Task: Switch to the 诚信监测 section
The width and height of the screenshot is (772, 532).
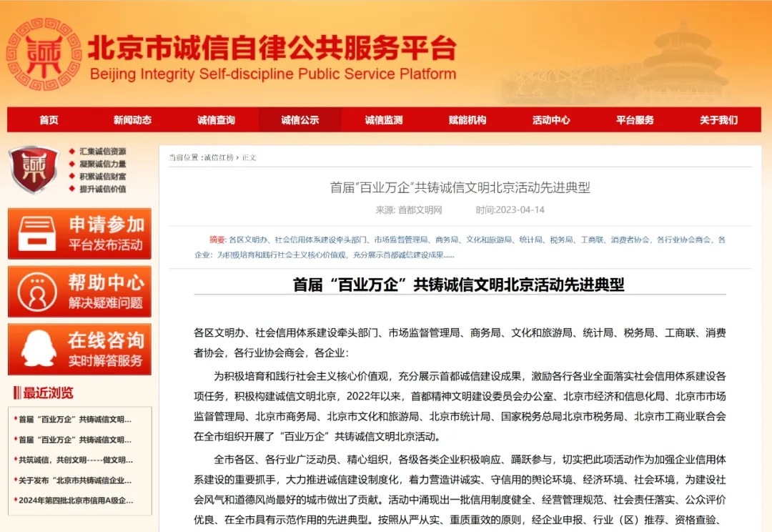Action: tap(384, 119)
